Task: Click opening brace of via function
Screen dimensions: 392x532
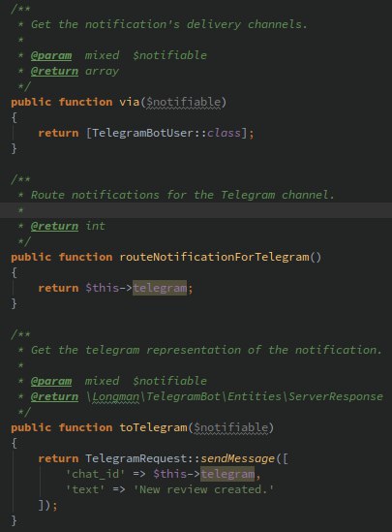Action: [x=14, y=117]
